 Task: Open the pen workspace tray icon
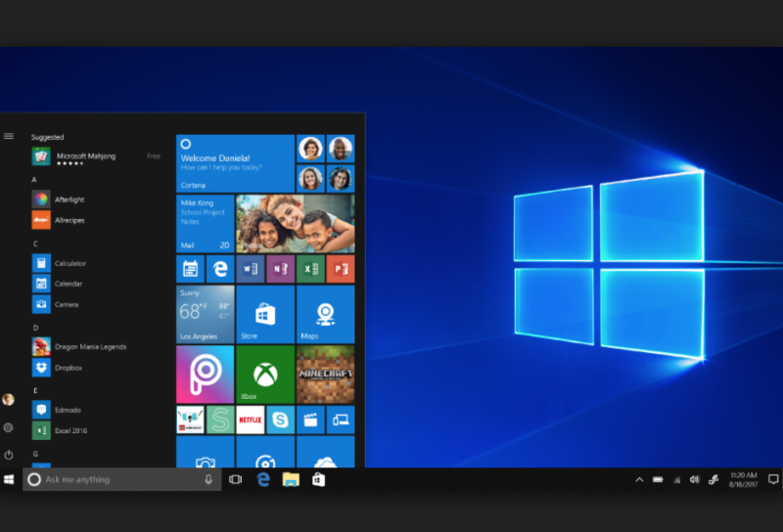click(714, 480)
